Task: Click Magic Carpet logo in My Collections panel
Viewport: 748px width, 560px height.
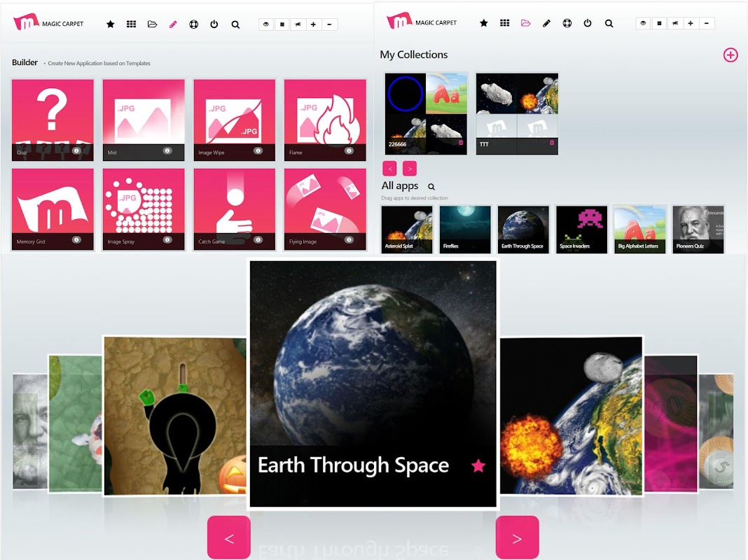Action: coord(422,21)
